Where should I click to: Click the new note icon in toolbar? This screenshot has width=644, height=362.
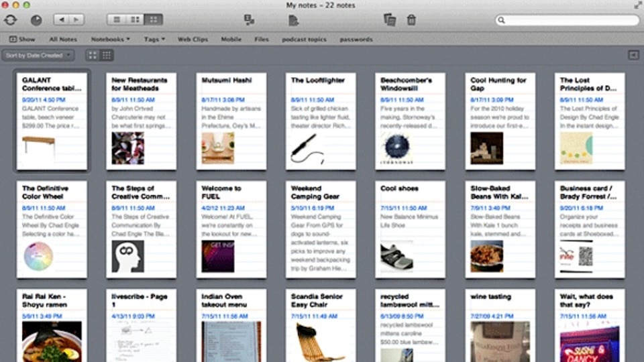point(293,19)
